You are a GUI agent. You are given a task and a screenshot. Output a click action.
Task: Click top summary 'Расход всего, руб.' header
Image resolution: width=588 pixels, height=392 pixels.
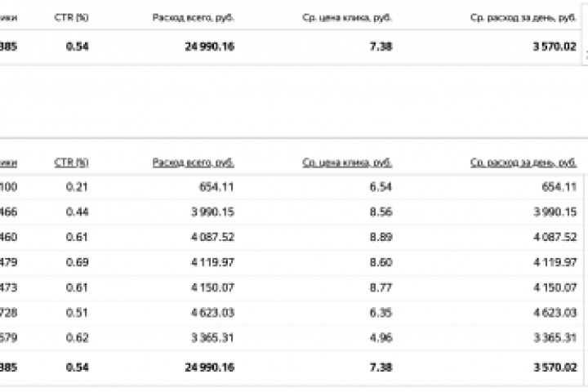click(193, 17)
